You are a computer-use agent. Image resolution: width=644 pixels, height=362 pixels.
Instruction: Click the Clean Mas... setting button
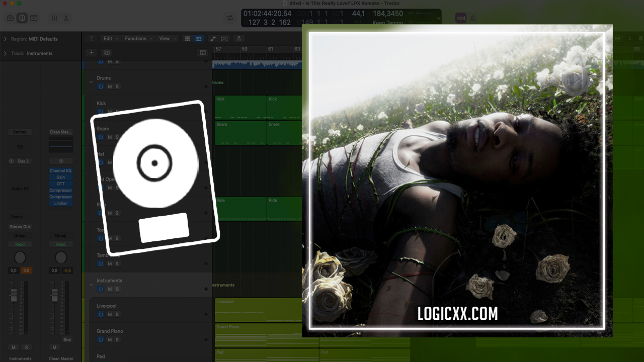click(61, 132)
